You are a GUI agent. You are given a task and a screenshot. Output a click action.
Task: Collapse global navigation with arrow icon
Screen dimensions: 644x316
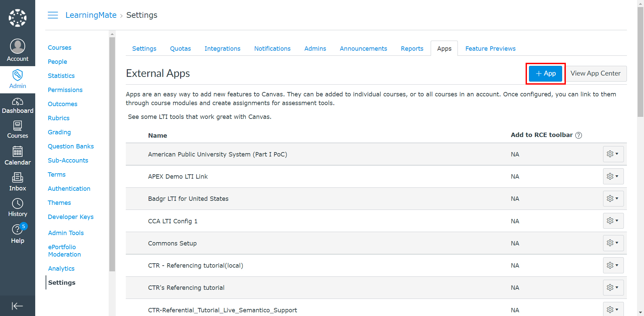click(x=17, y=306)
